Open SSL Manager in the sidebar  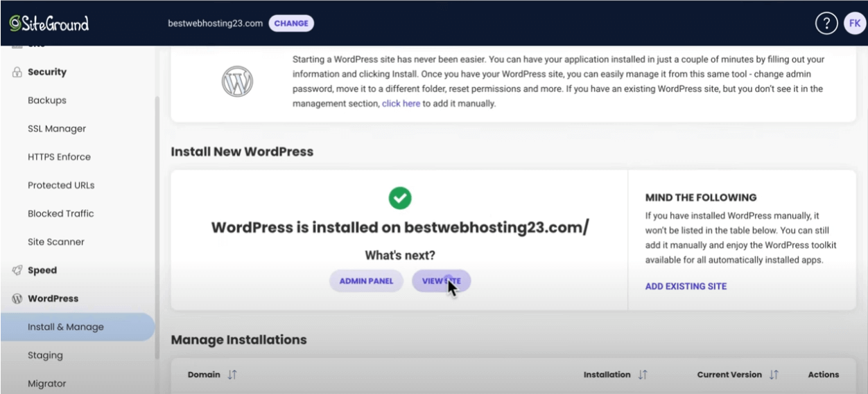57,129
